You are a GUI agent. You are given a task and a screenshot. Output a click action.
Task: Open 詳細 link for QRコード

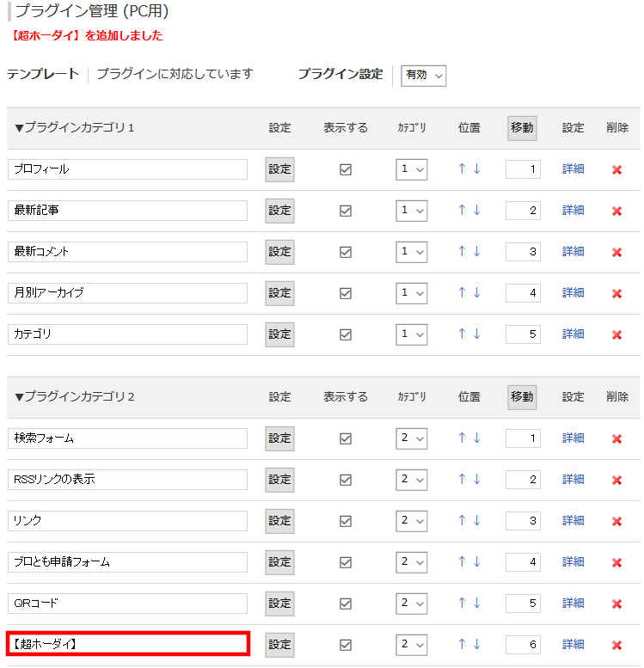point(573,604)
